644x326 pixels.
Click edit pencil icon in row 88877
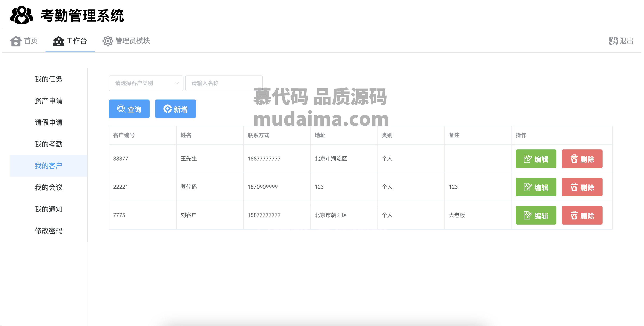point(528,159)
